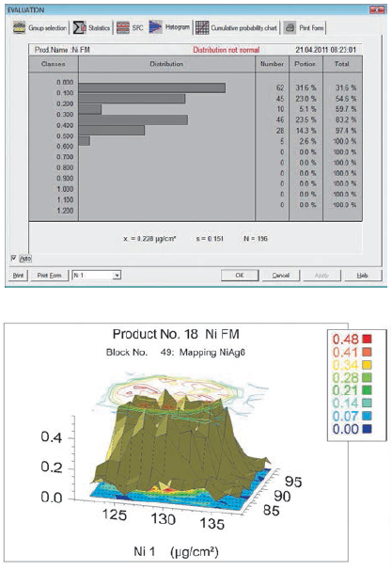Click the histogram bar with 28 counts
Screen dimensions: 392x570
tap(112, 131)
